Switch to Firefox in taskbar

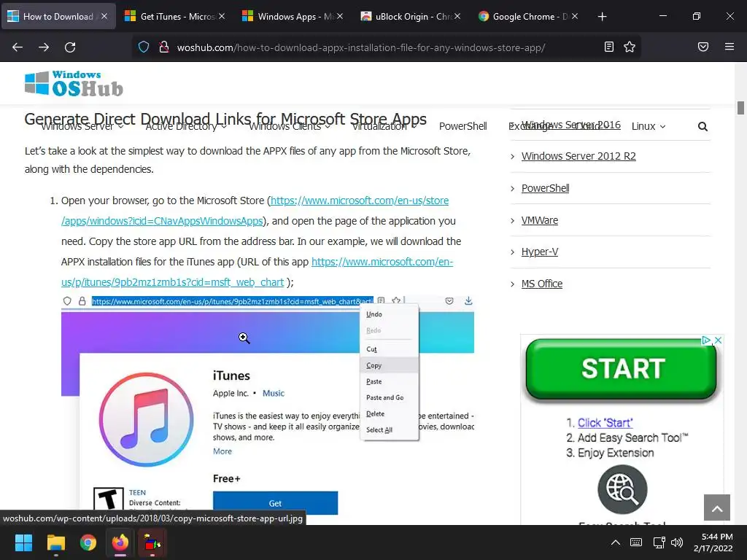(120, 542)
